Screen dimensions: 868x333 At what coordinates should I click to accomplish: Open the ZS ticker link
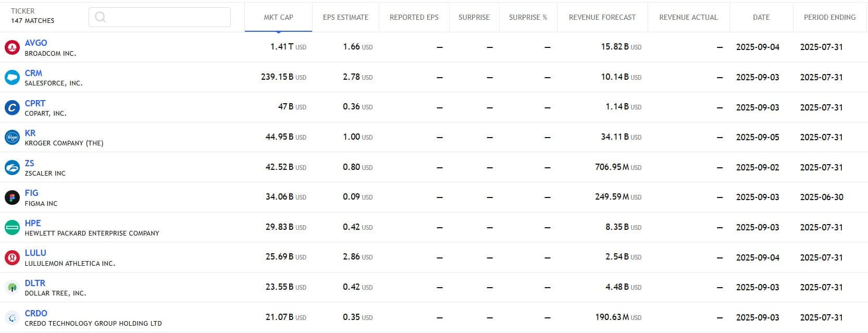click(x=29, y=163)
